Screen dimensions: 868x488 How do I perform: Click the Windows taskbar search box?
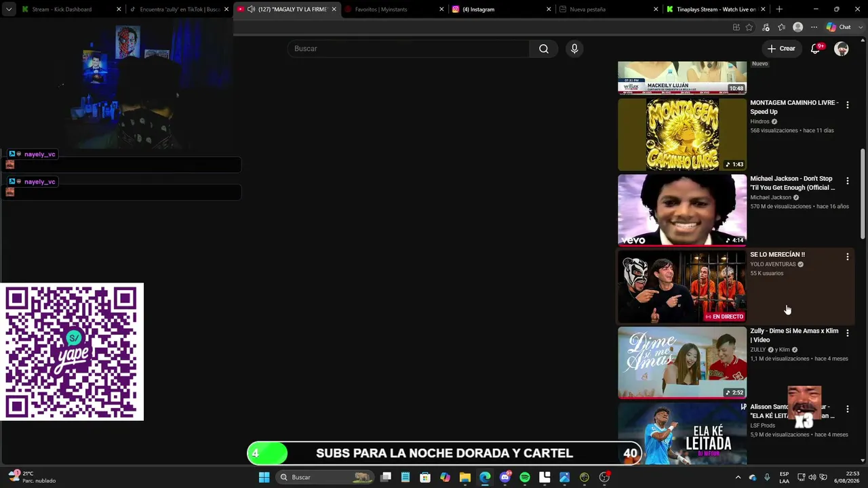point(326,477)
